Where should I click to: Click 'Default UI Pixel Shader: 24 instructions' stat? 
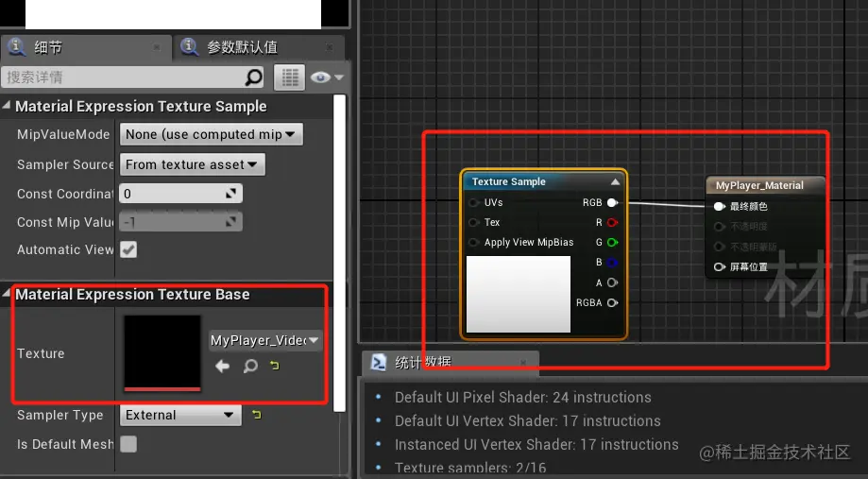522,397
